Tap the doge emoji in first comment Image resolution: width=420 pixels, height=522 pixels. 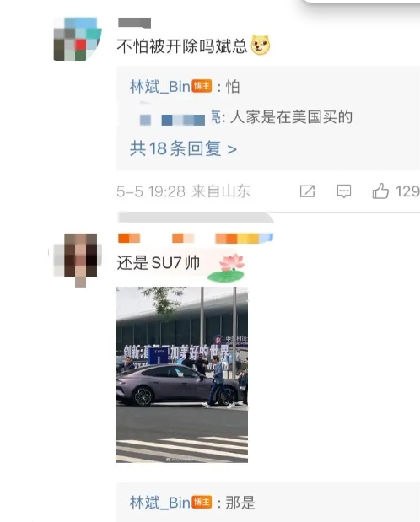point(260,45)
